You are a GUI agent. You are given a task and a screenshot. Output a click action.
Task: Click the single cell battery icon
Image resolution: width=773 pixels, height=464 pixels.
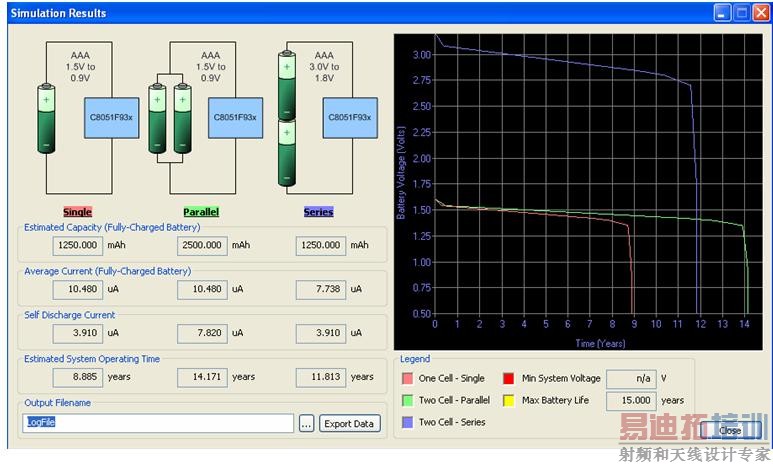click(48, 120)
